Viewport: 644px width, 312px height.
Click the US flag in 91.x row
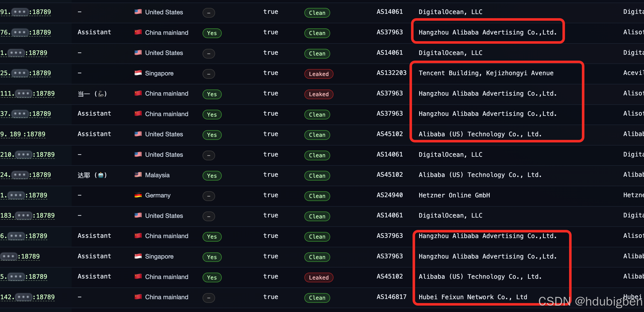click(x=138, y=12)
